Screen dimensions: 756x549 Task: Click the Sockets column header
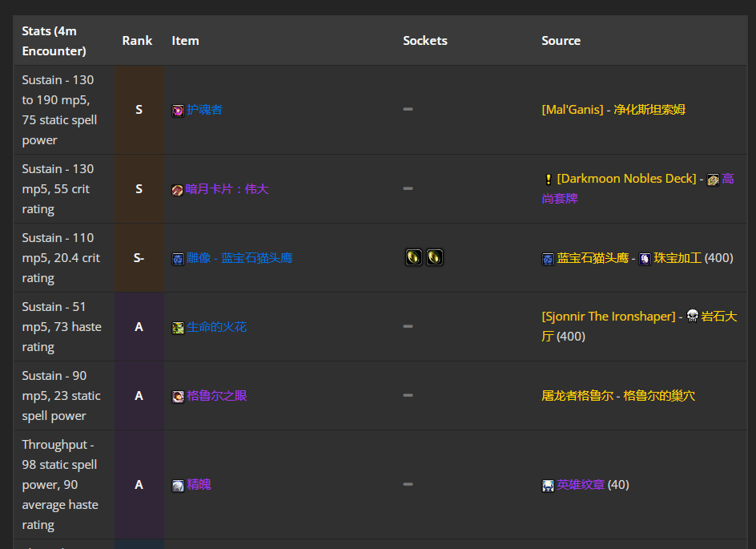point(424,41)
